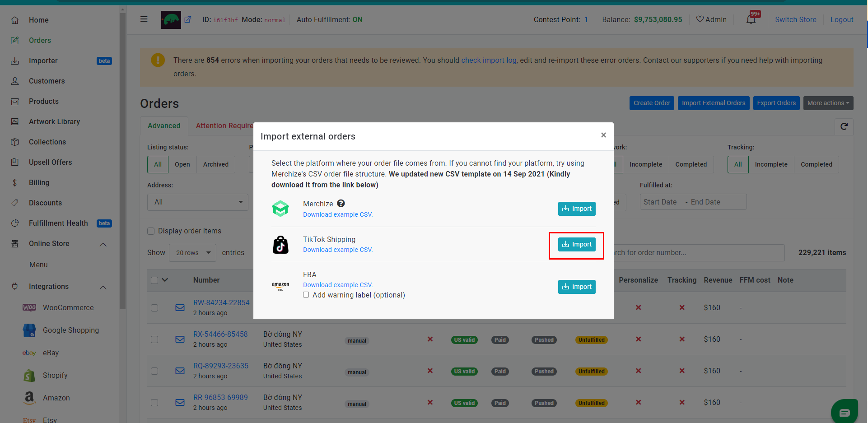Open the notification bell icon

point(751,20)
